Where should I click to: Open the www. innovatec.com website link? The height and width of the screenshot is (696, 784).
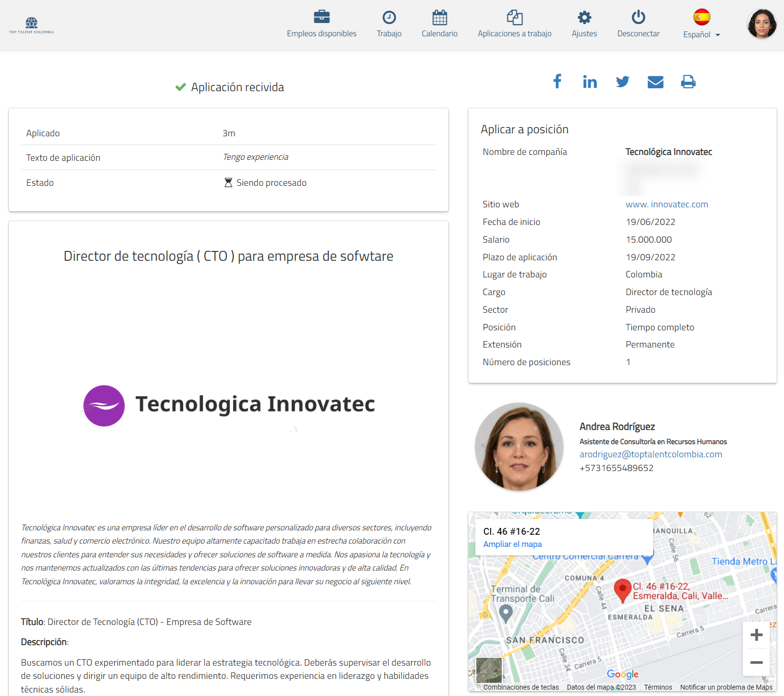[x=666, y=204]
